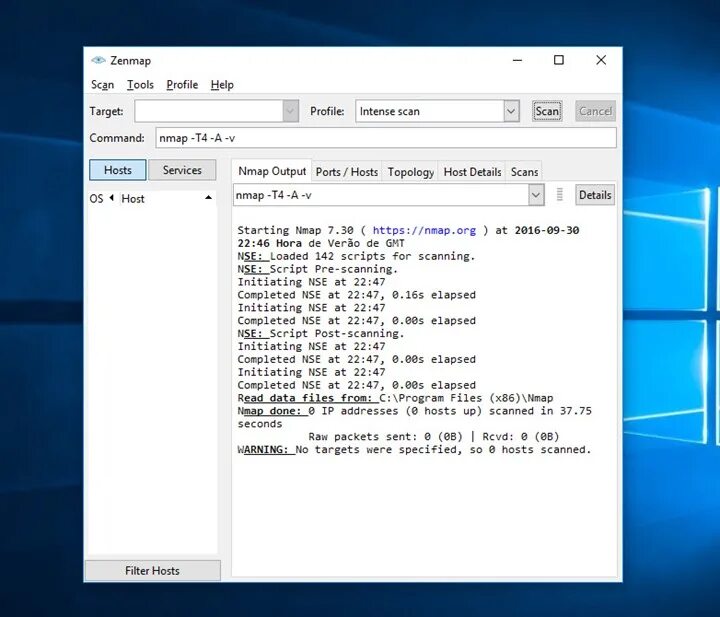The image size is (720, 617).
Task: Click the date '2016-09-30' in output
Action: click(547, 230)
